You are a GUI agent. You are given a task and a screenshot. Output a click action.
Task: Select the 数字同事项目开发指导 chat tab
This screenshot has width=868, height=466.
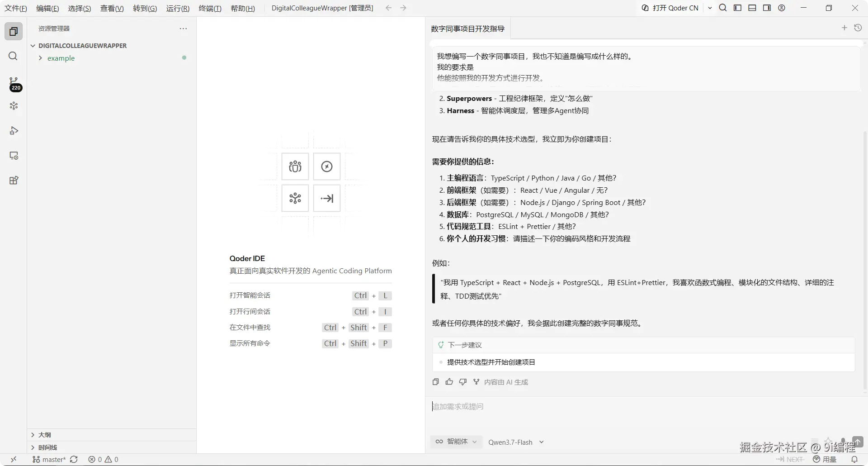pyautogui.click(x=467, y=29)
